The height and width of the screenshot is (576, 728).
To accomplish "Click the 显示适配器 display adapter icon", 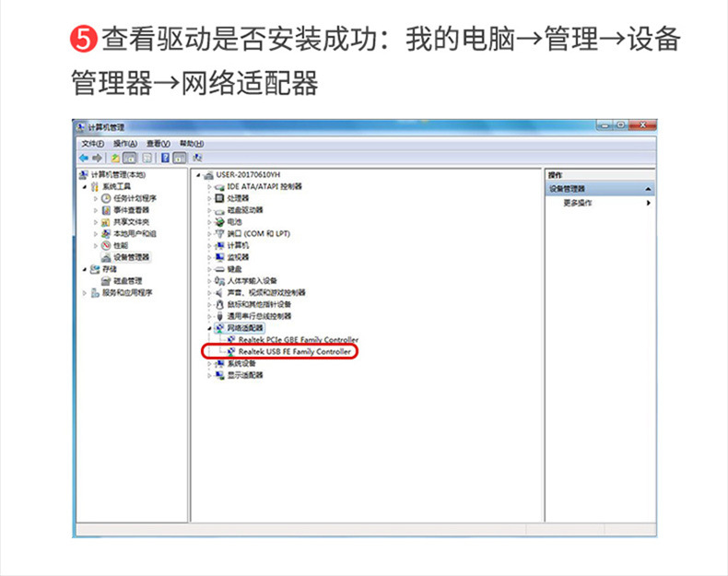I will (219, 375).
